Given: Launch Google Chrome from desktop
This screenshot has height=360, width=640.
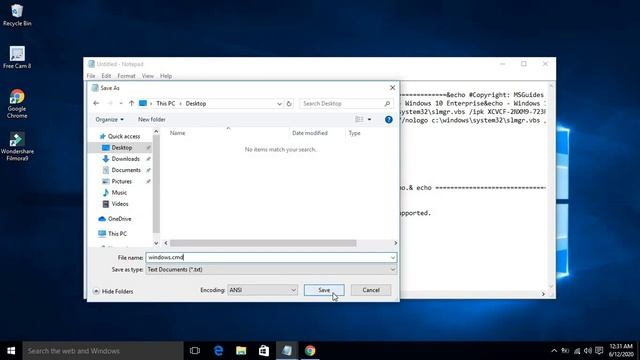Looking at the screenshot, I should pyautogui.click(x=17, y=104).
